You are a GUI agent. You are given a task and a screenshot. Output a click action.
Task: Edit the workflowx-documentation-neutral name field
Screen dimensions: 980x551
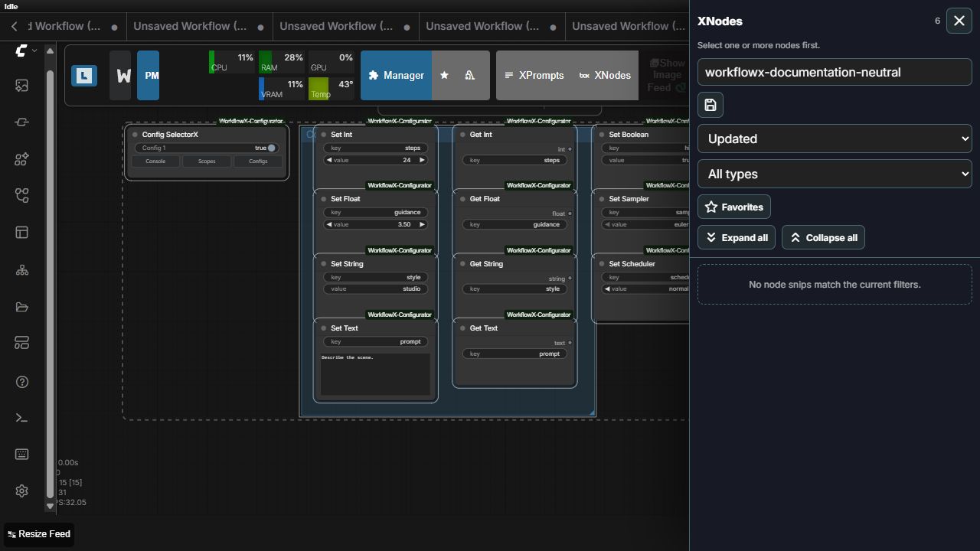[x=835, y=72]
